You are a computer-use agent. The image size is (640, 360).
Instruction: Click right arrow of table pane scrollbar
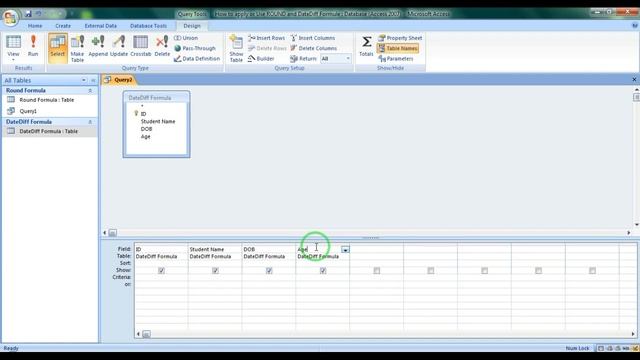click(629, 233)
